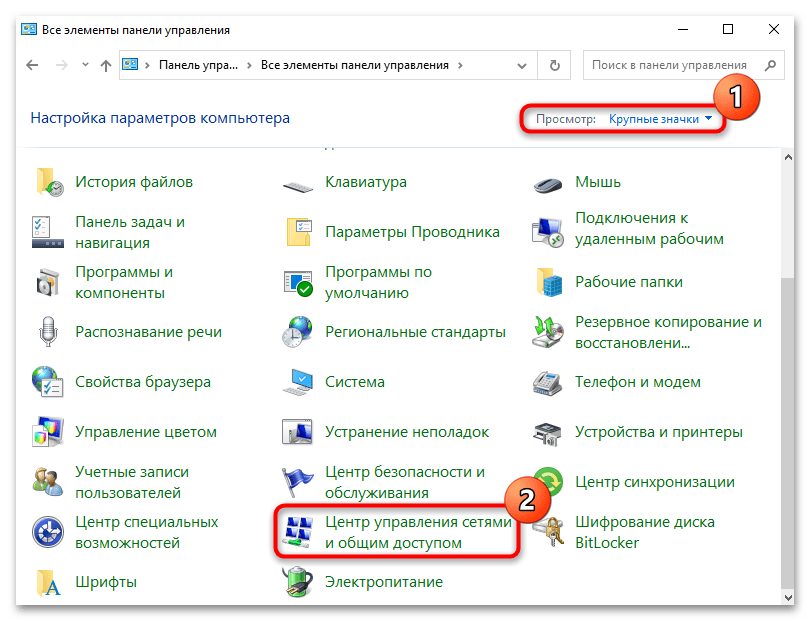Click the address bar Control Panel icon
Viewport: 810px width, 621px height.
tap(130, 65)
